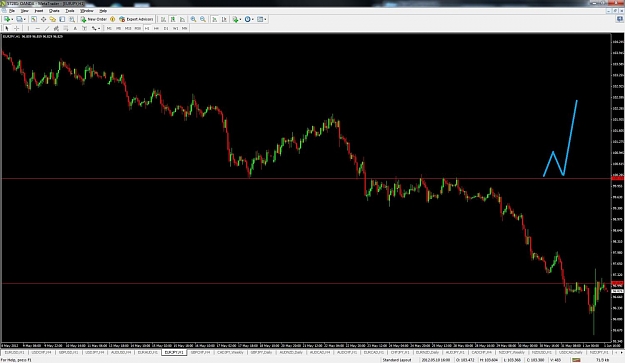
Task: Switch to the GBPJPY,Daily chart tab
Action: pos(261,353)
